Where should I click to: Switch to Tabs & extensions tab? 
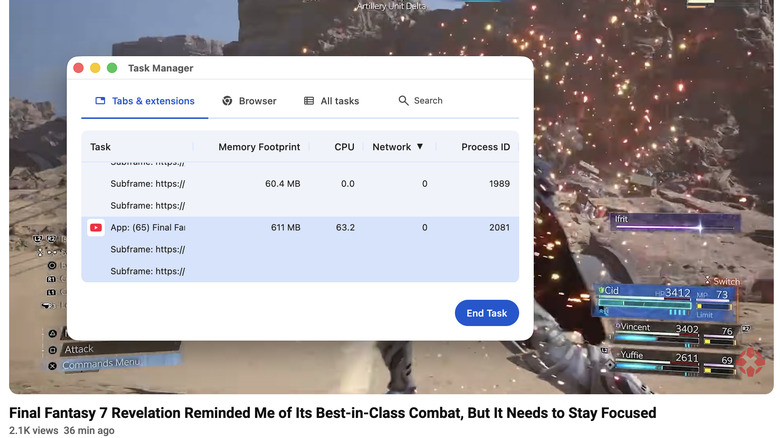(x=144, y=101)
